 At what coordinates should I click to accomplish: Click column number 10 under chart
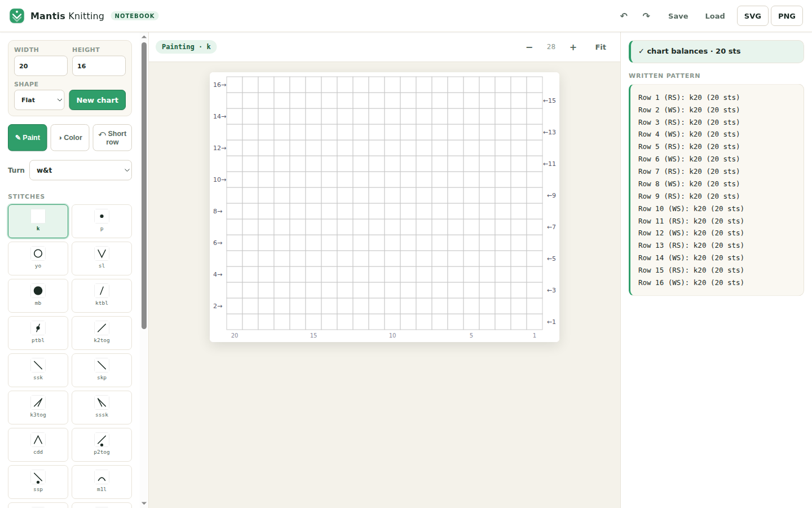392,335
